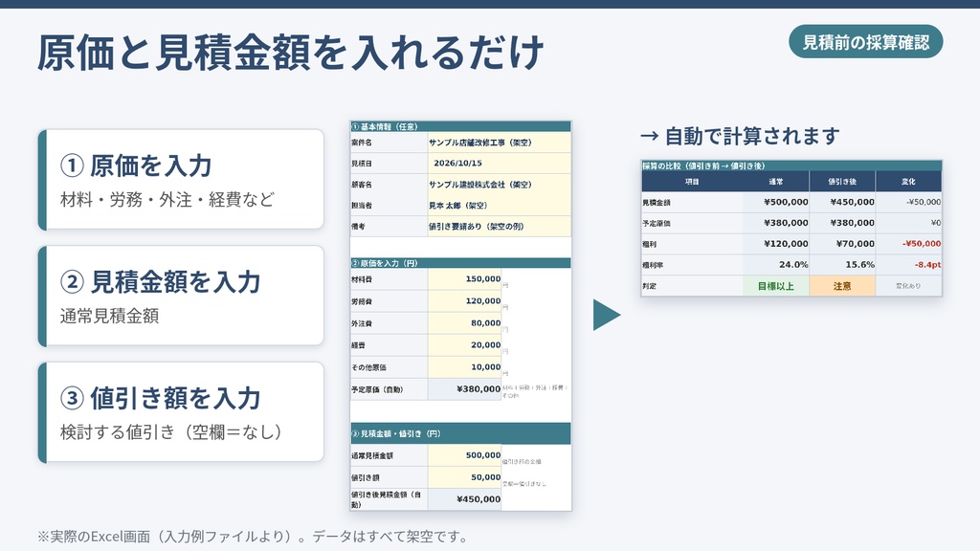Select the 値引き要請あり（架空の例） cell
Image resolution: width=980 pixels, height=551 pixels.
pos(499,227)
